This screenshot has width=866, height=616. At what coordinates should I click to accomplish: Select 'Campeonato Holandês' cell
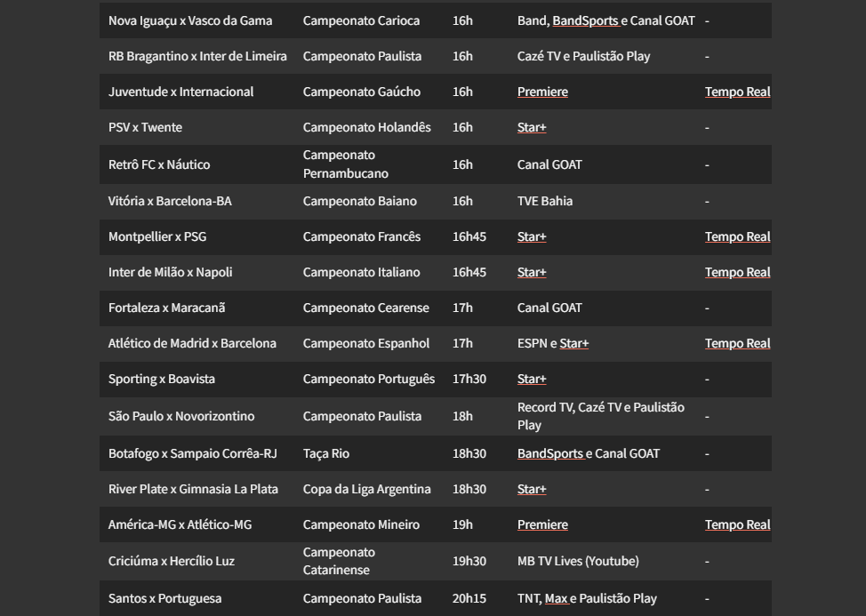[x=366, y=127]
